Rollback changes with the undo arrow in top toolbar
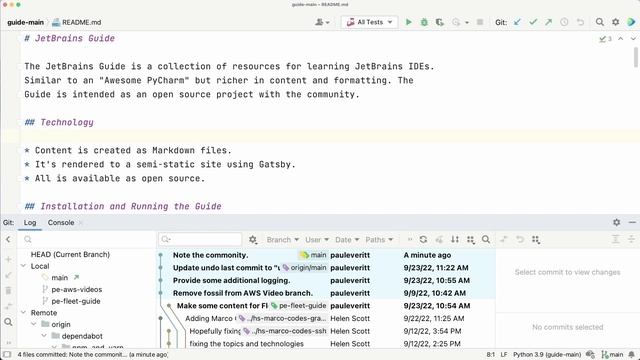Screen dimensions: 640x360 click(580, 22)
